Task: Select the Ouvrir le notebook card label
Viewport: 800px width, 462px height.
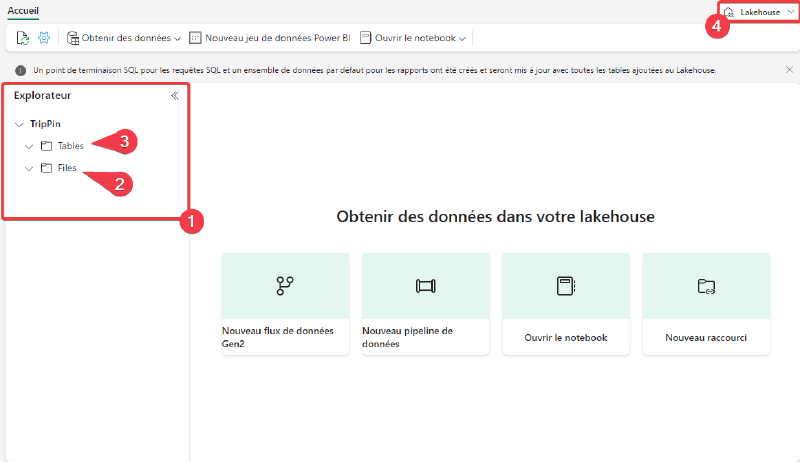Action: pyautogui.click(x=566, y=338)
